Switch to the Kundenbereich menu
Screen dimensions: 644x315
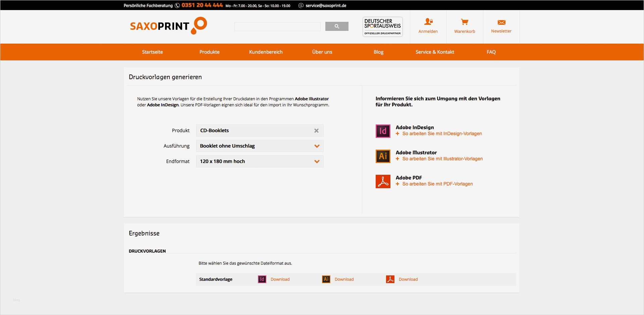pos(266,52)
